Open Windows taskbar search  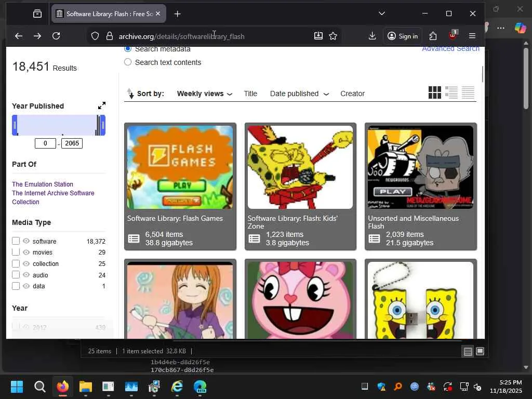(39, 387)
